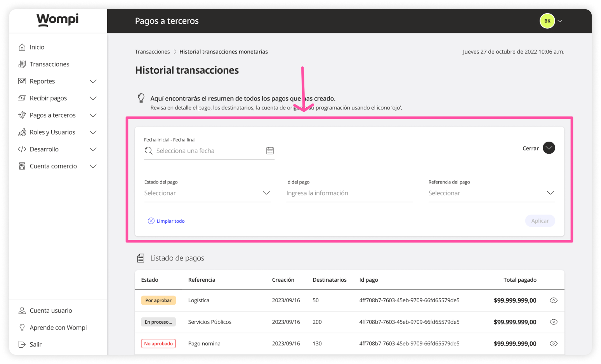
Task: Collapse the filter panel with Cerrar
Action: 549,148
